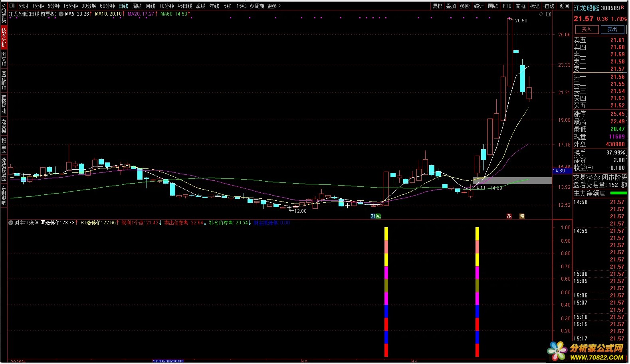Click the 榜 marker under the chart
Image resolution: width=630 pixels, height=364 pixels.
[522, 216]
